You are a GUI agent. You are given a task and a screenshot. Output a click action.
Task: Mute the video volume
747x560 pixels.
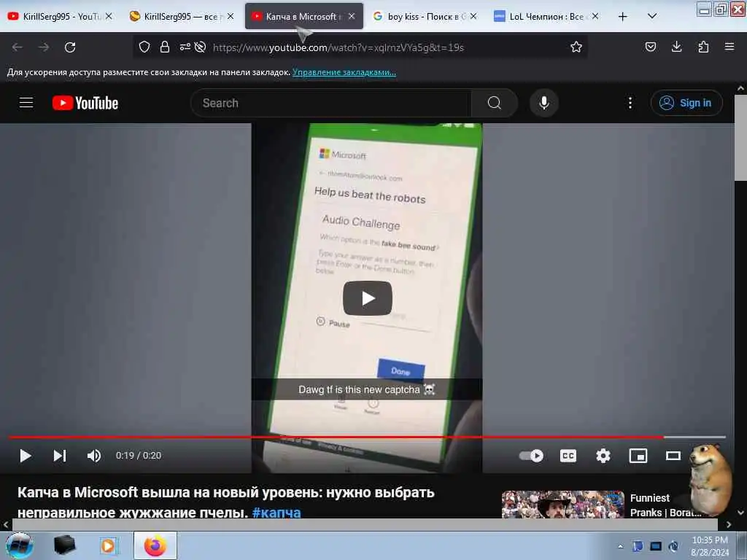point(94,456)
